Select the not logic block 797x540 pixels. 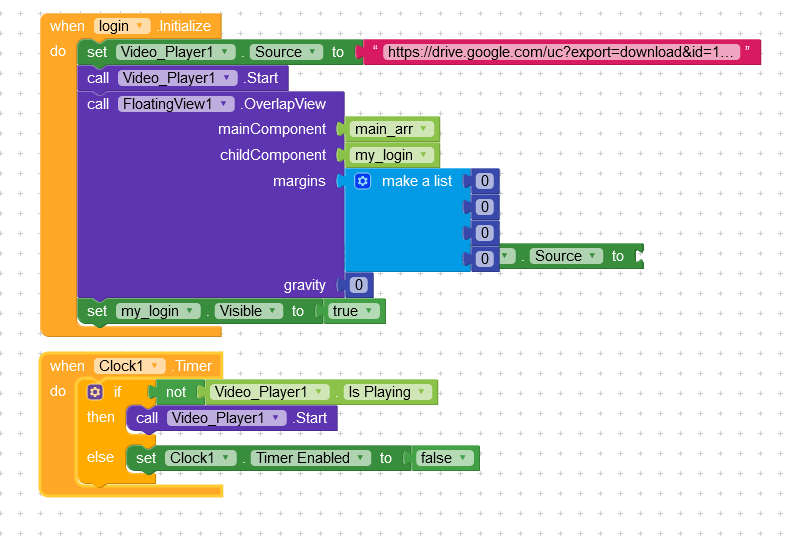coord(176,392)
